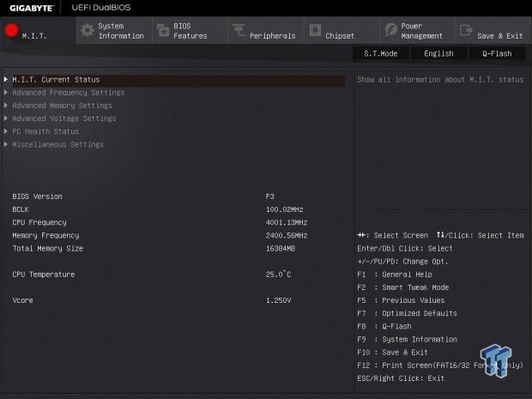Open the Save & Exit tab
Viewport: 532px width, 399px height.
[493, 30]
